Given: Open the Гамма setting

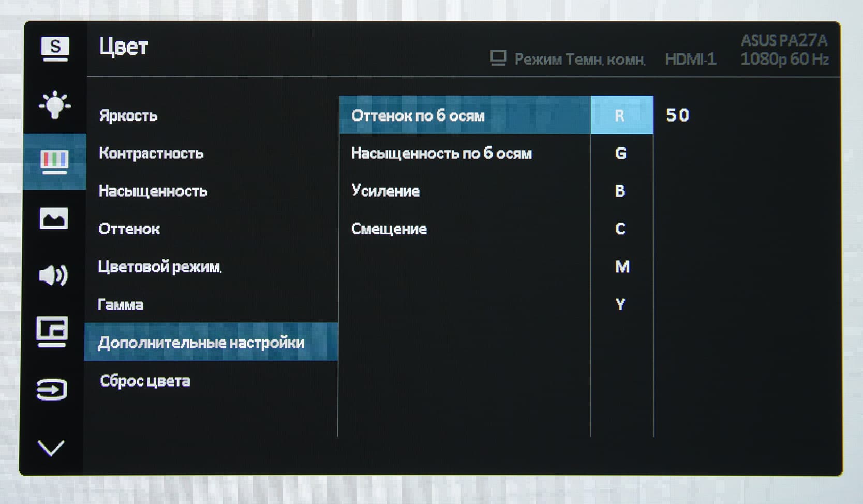Looking at the screenshot, I should [x=121, y=305].
